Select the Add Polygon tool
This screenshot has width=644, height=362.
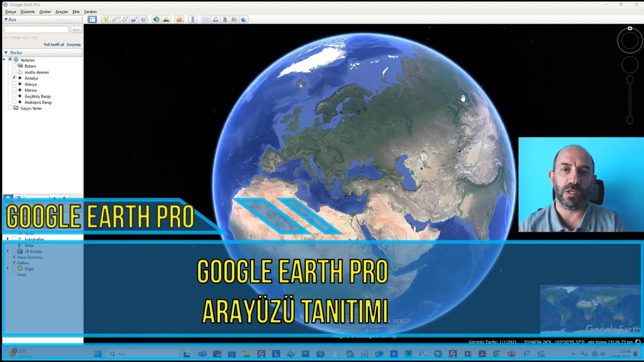pyautogui.click(x=115, y=20)
